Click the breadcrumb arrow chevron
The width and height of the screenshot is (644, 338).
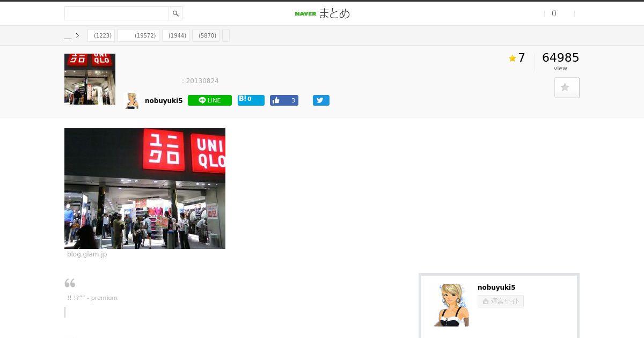point(77,36)
